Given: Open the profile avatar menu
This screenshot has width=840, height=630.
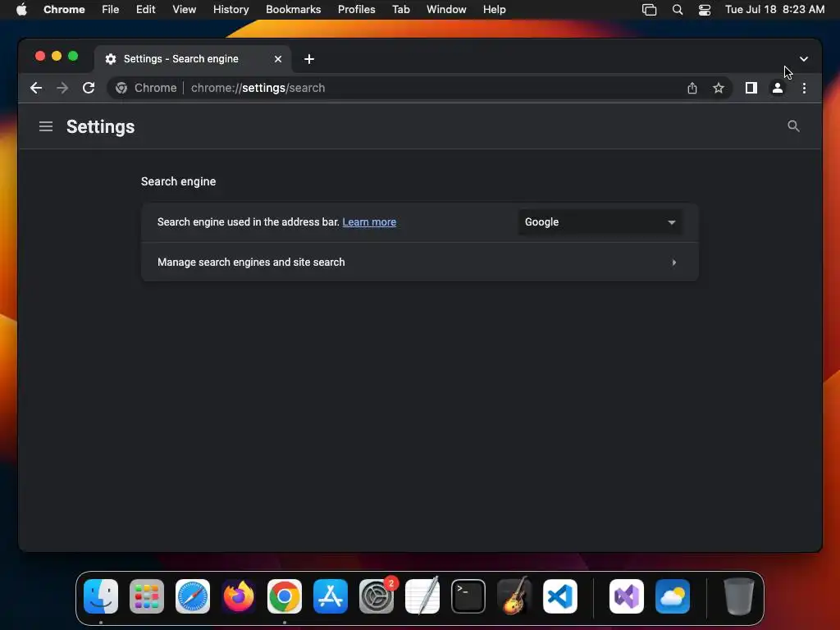Looking at the screenshot, I should 778,88.
